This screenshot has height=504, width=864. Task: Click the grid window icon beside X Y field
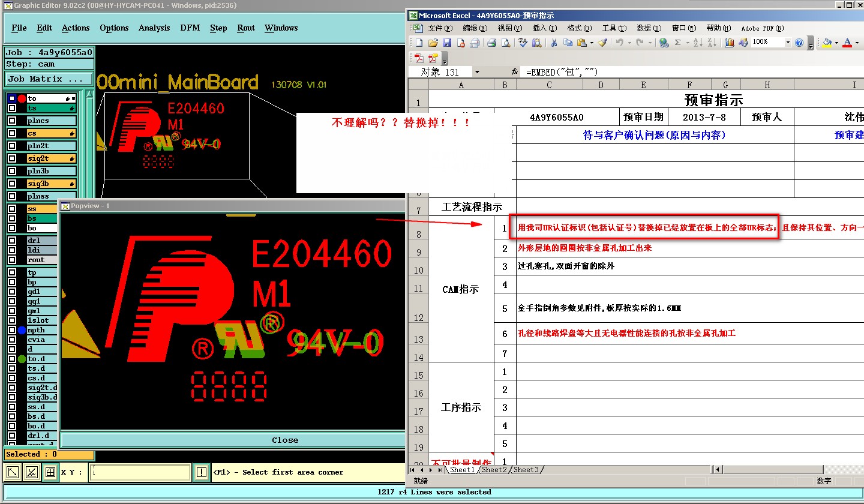point(50,472)
